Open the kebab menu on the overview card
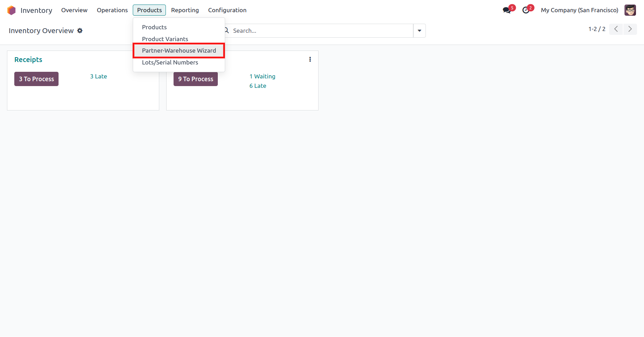The width and height of the screenshot is (644, 337). click(x=310, y=60)
